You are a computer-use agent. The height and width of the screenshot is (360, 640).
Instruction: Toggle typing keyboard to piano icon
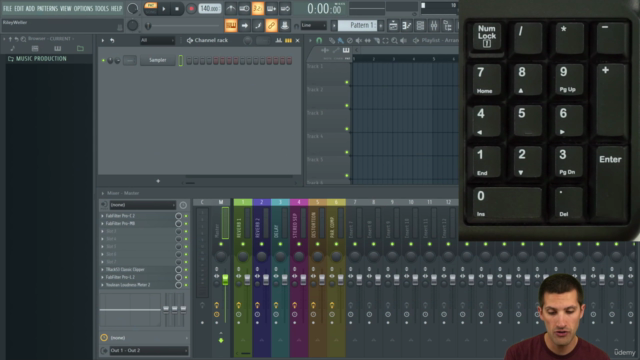231,26
